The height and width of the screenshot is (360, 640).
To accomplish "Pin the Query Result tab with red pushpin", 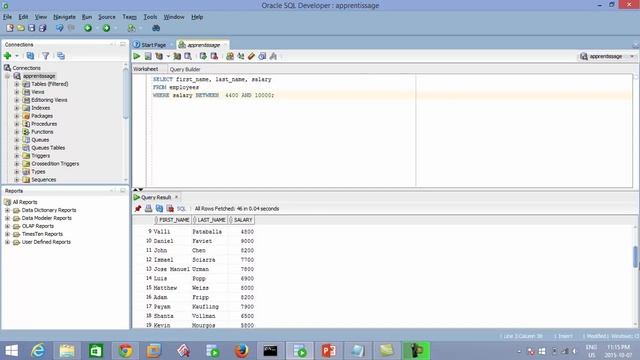I will (138, 209).
